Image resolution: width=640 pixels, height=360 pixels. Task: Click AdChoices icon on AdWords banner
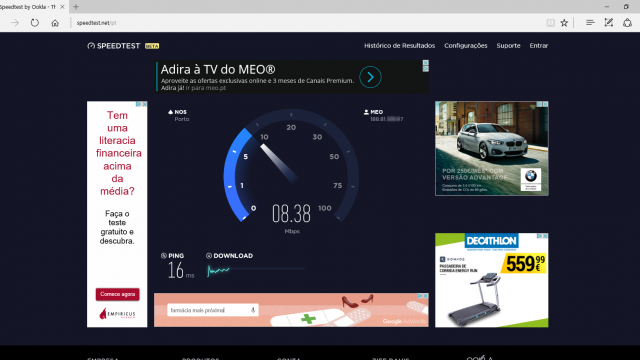point(420,296)
